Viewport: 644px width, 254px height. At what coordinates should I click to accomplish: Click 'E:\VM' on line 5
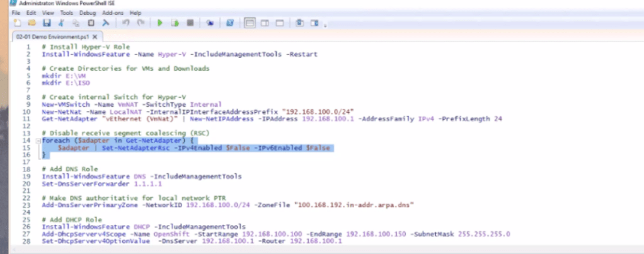click(76, 76)
